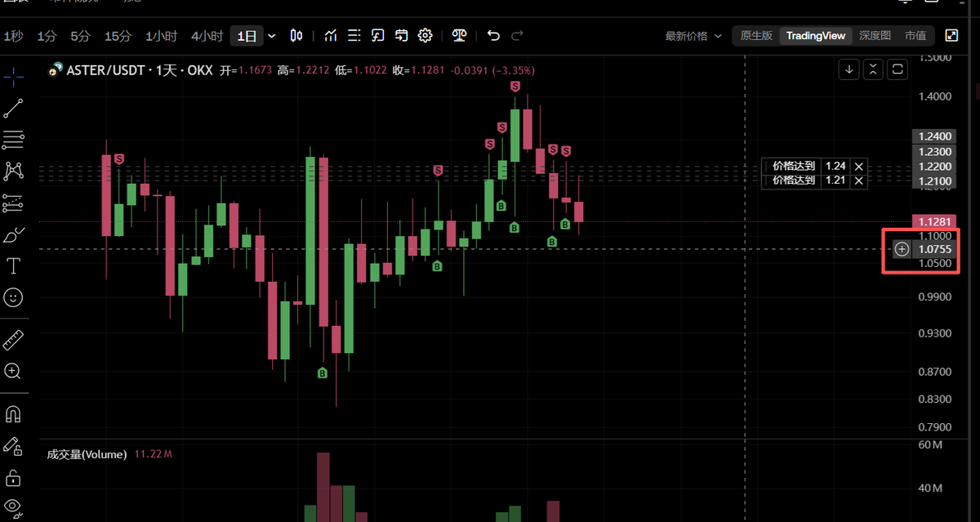Toggle lock all drawings
The width and height of the screenshot is (980, 522).
[13, 477]
